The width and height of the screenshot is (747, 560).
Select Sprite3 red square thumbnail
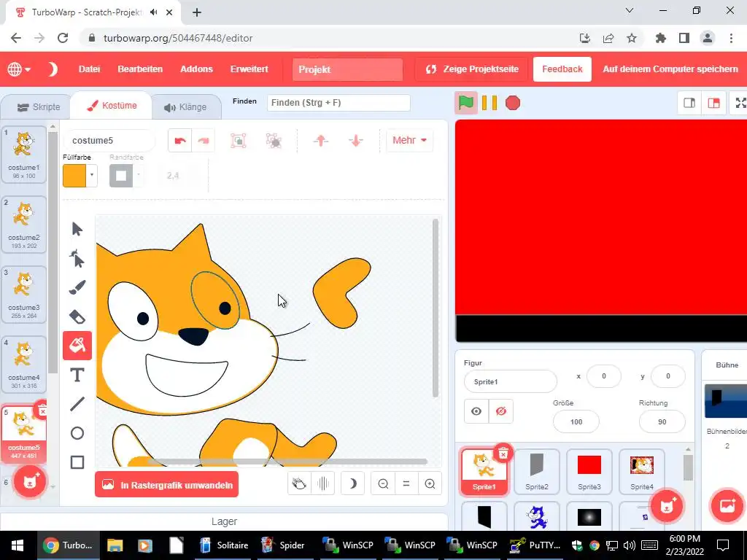tap(589, 472)
